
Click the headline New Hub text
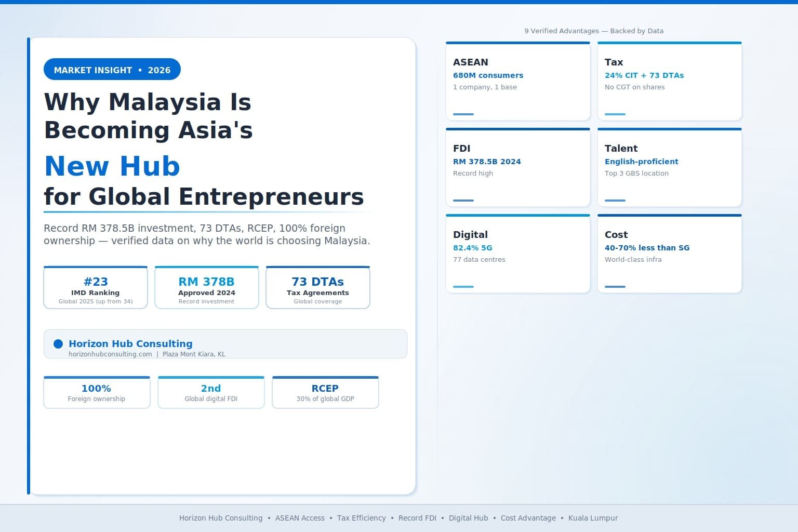[x=112, y=166]
